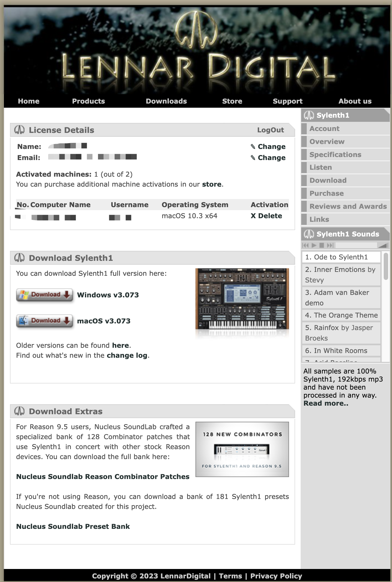Open Download in the sidebar
The height and width of the screenshot is (582, 392).
tap(345, 181)
